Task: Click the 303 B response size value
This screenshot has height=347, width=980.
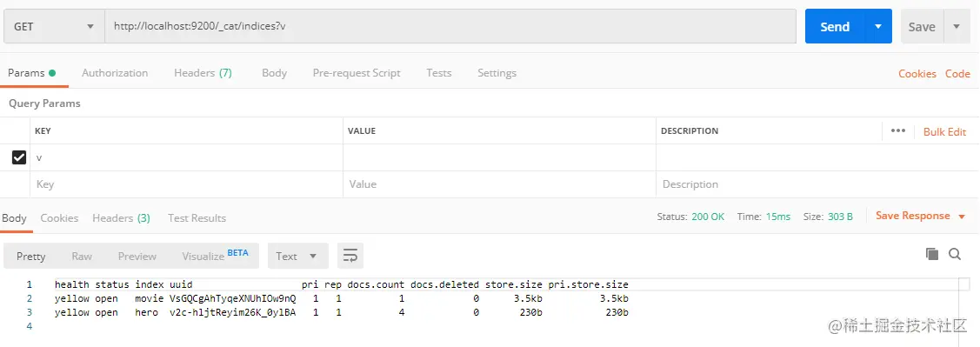Action: tap(840, 217)
